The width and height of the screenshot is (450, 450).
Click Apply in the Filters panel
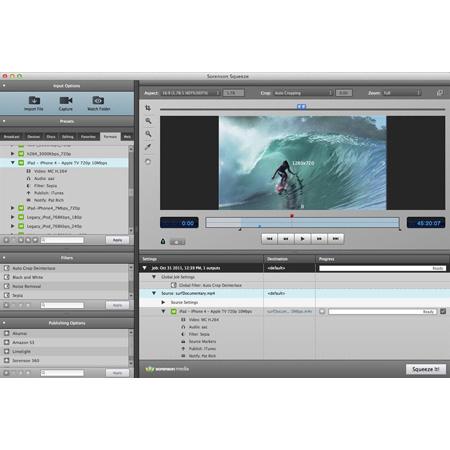pyautogui.click(x=117, y=305)
